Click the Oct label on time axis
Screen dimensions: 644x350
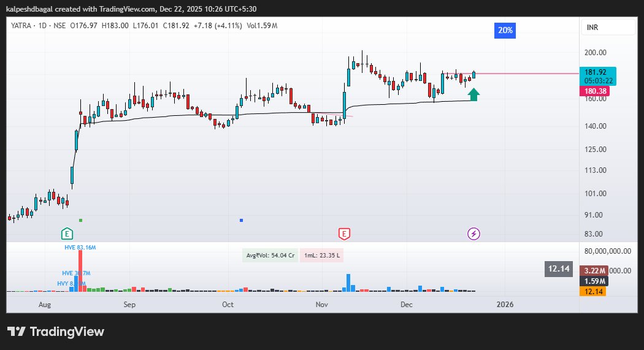228,305
